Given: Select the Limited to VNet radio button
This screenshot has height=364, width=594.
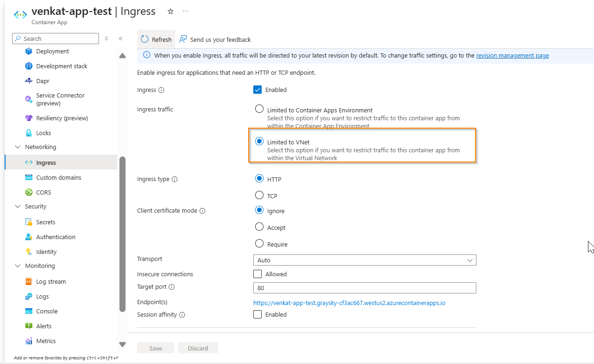Looking at the screenshot, I should [259, 142].
